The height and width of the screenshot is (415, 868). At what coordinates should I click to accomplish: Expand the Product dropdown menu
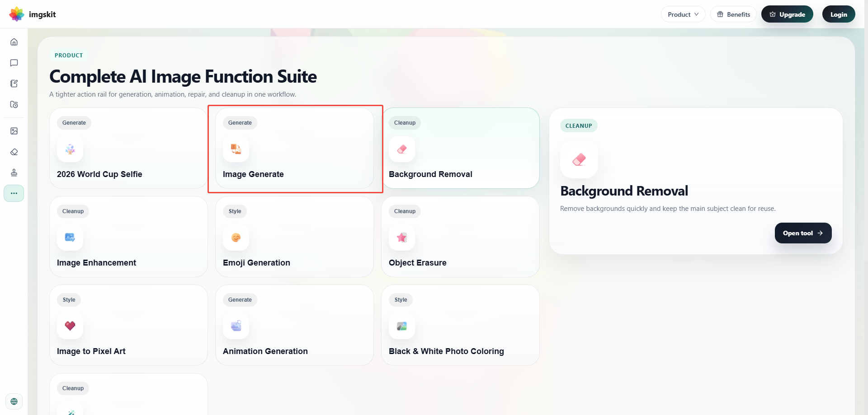coord(683,14)
